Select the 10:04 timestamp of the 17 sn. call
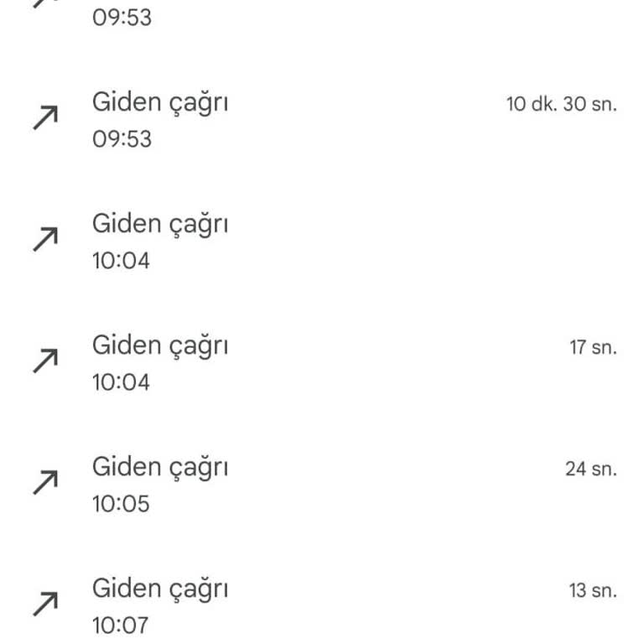 (x=121, y=382)
